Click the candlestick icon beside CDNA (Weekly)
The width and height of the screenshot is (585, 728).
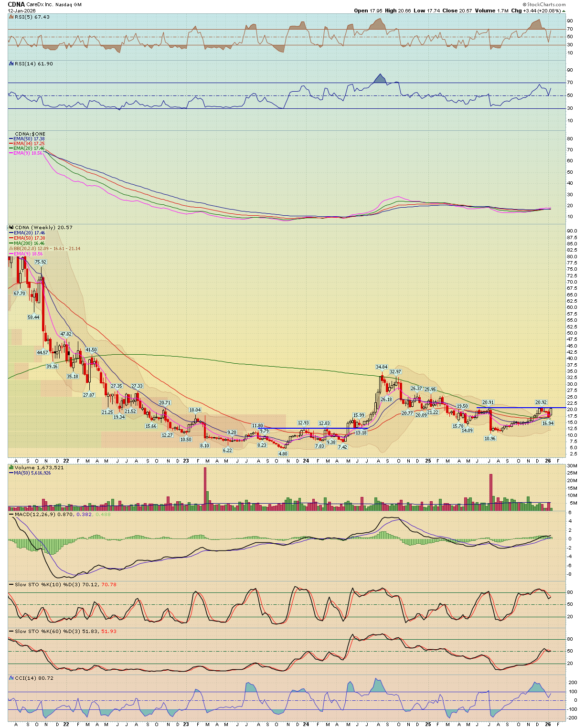point(11,228)
